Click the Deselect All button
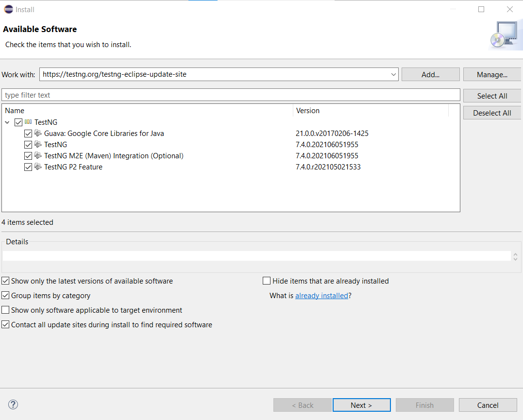Screen dimensions: 523x420 pyautogui.click(x=492, y=113)
